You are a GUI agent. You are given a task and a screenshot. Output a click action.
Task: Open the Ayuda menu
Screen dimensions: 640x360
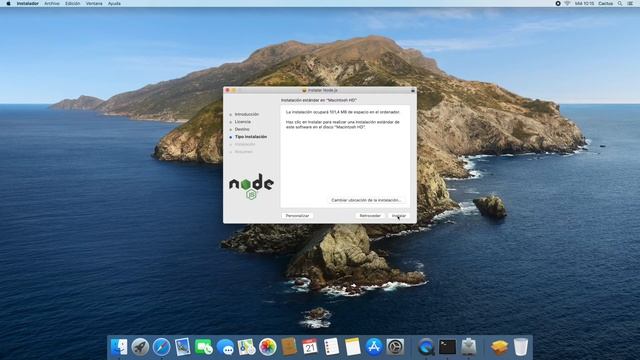click(x=114, y=3)
